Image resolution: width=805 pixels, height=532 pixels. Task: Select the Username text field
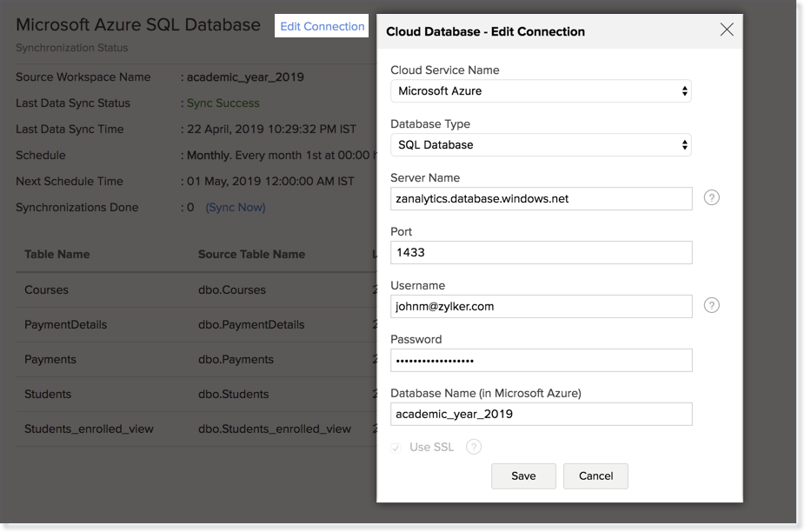541,306
